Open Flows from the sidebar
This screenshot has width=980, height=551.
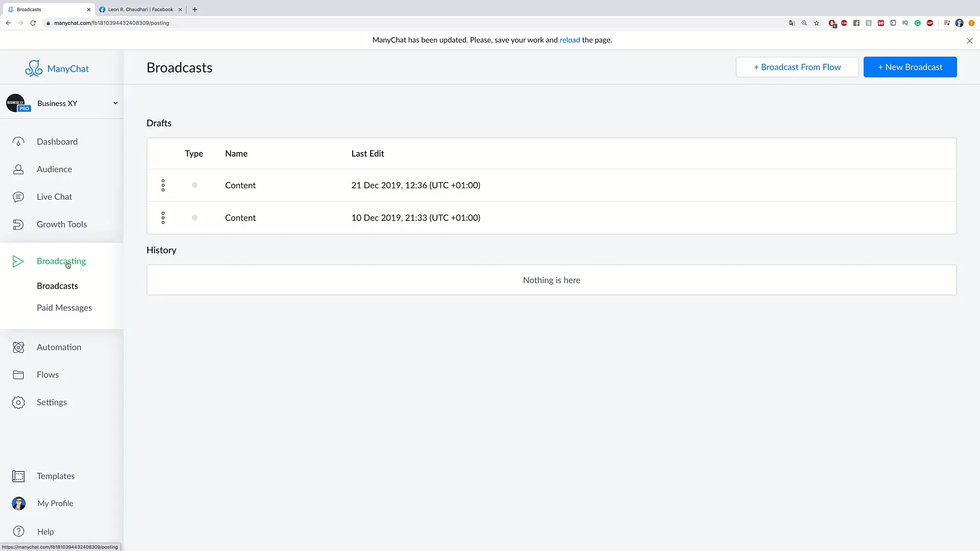coord(47,375)
